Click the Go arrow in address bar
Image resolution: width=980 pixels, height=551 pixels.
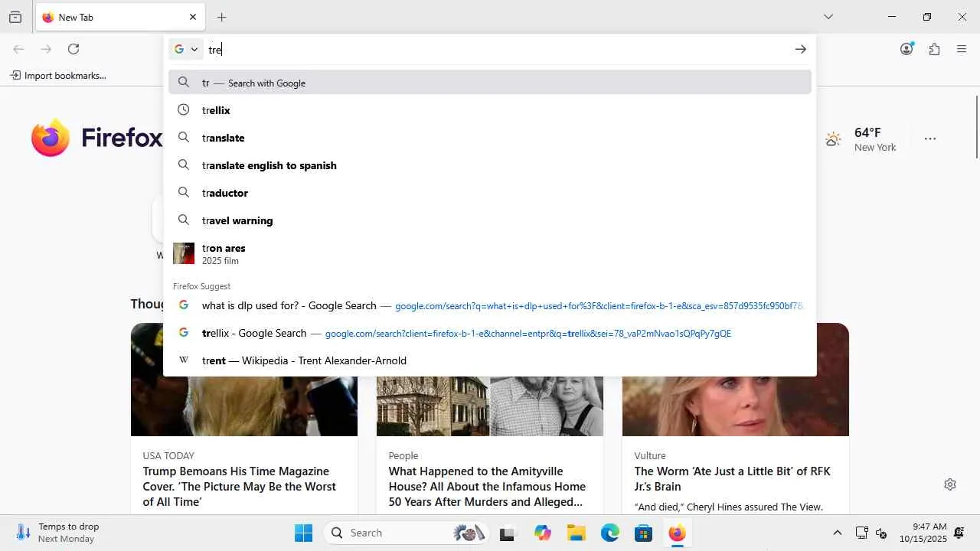pos(800,49)
